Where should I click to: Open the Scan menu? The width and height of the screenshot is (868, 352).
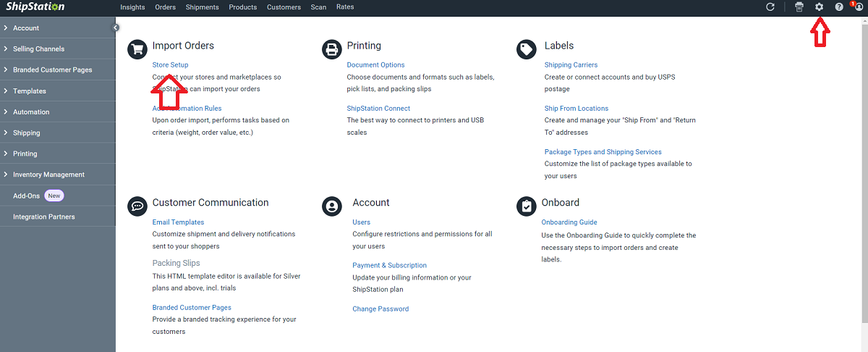coord(318,7)
